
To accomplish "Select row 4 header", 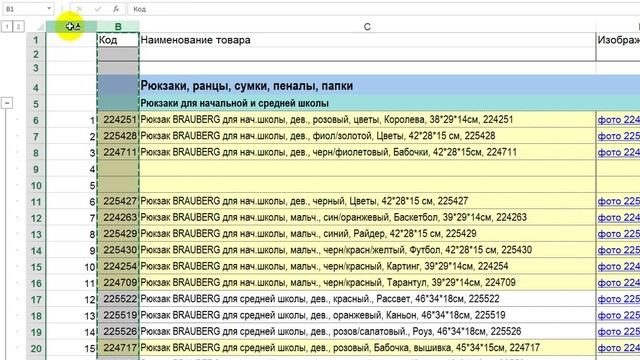I will (x=36, y=87).
